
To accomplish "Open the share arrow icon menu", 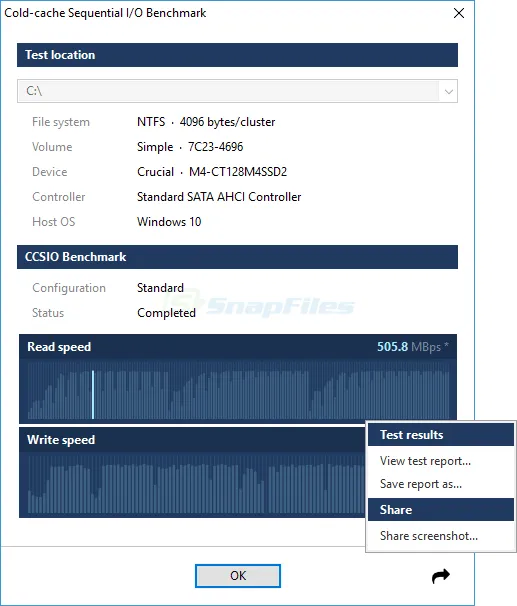I will click(x=440, y=576).
